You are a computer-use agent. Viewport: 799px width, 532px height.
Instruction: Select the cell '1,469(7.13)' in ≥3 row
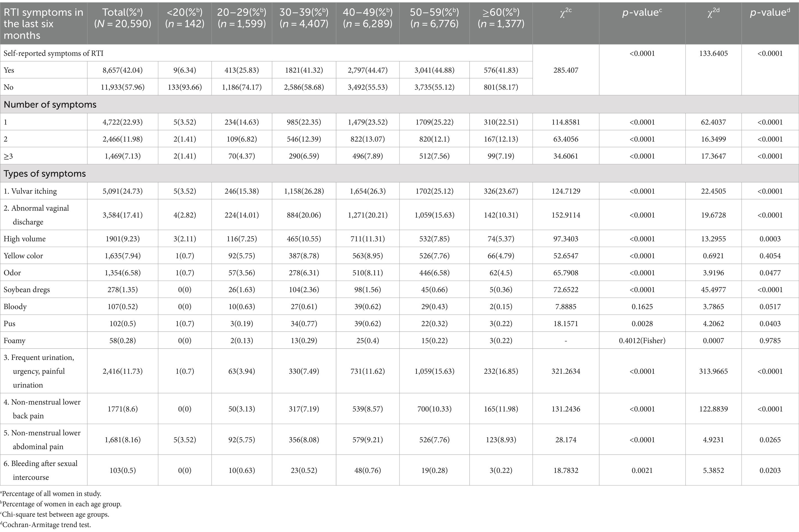[123, 156]
